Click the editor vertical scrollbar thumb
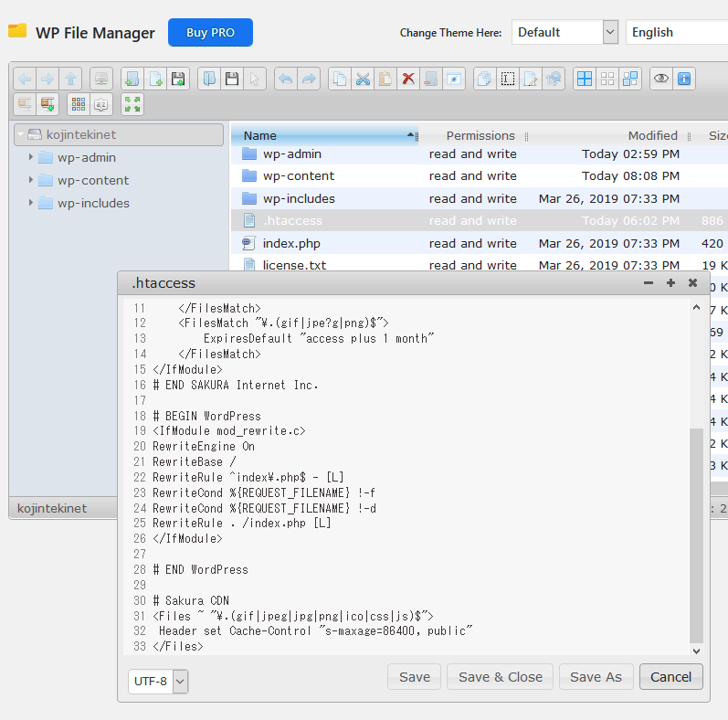Screen dimensions: 728x720 pos(696,535)
